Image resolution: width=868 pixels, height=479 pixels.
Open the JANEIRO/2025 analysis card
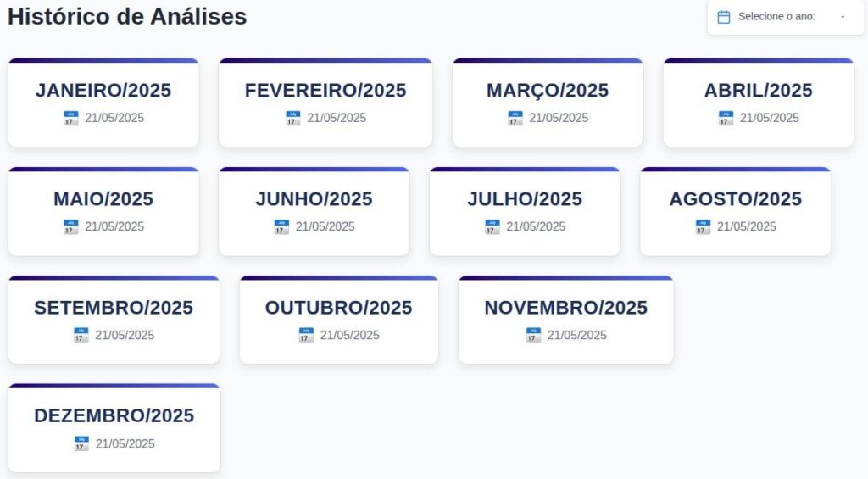103,91
